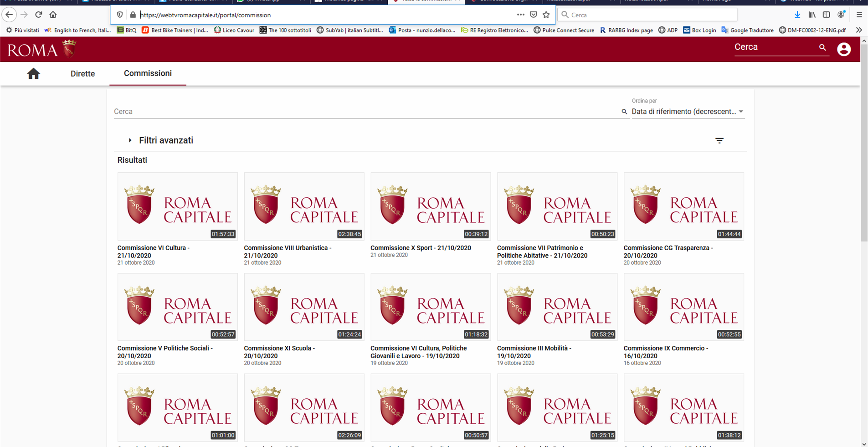The height and width of the screenshot is (447, 868).
Task: Open Commissione IX Commercio video thumbnail
Action: [x=684, y=307]
